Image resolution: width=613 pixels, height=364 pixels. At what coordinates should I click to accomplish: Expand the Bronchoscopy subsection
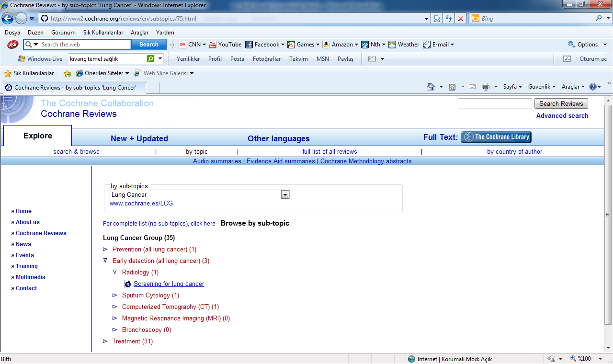[x=115, y=330]
